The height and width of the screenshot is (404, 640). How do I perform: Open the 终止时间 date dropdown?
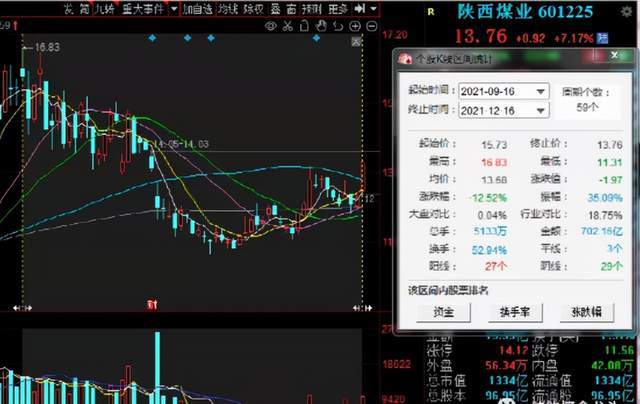[x=540, y=111]
